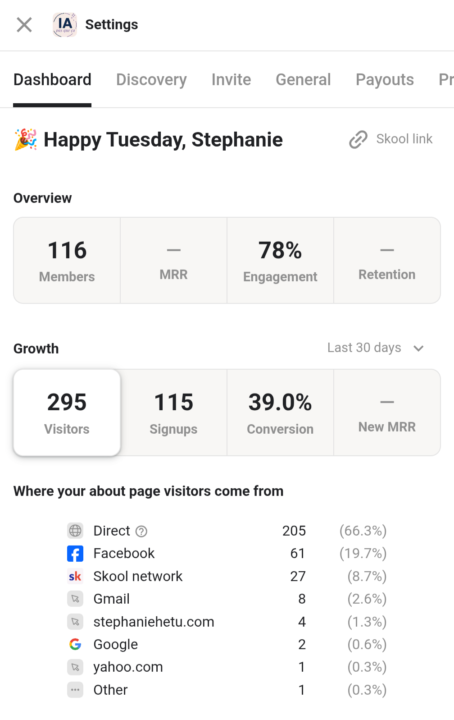
Task: Click the globe icon for Direct traffic
Action: point(75,531)
